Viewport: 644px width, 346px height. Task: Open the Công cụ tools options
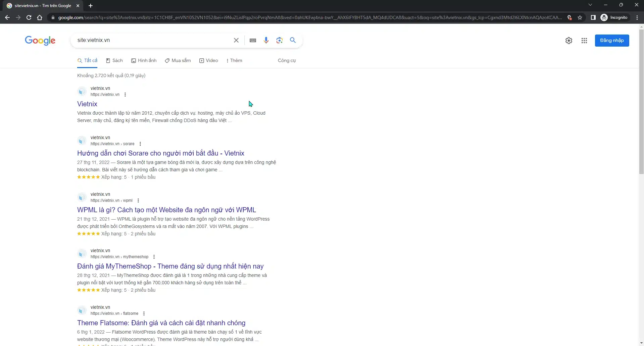coord(287,60)
